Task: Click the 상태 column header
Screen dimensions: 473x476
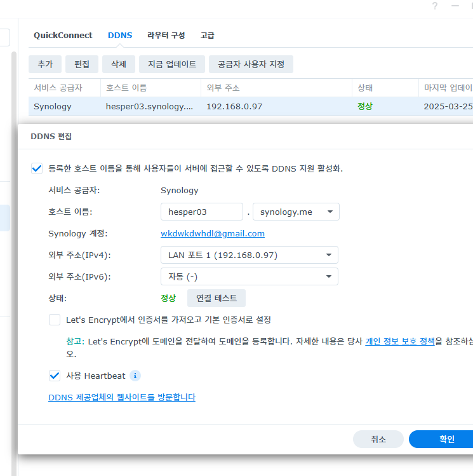Action: 385,88
